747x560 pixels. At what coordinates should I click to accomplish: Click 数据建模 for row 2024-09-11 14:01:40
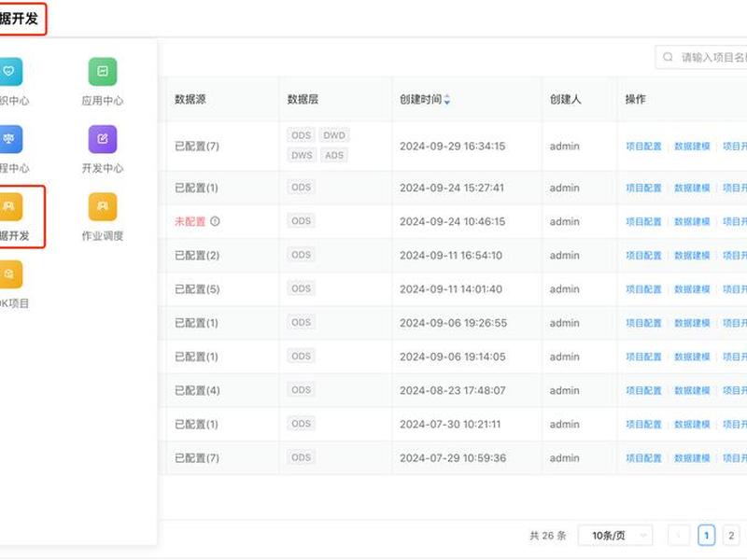pyautogui.click(x=692, y=289)
